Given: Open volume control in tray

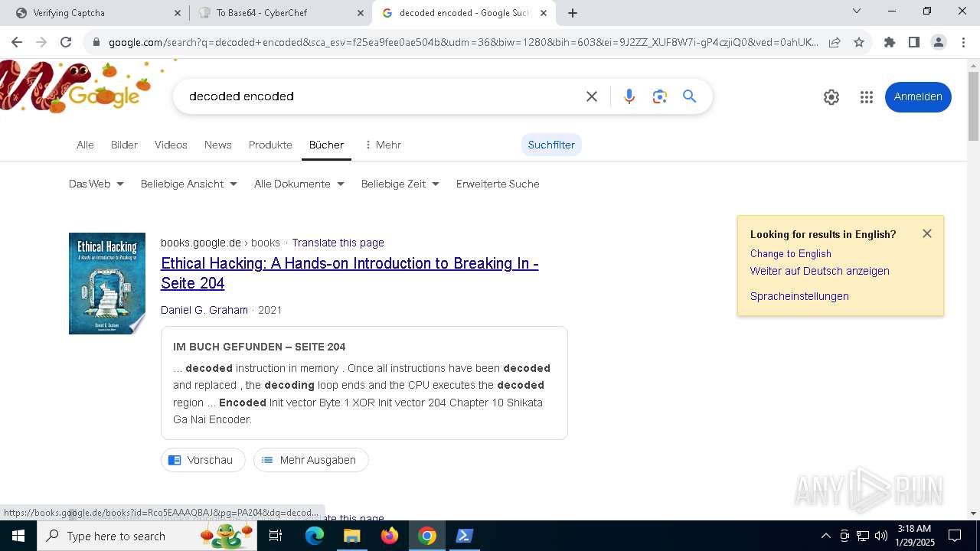Looking at the screenshot, I should [881, 536].
